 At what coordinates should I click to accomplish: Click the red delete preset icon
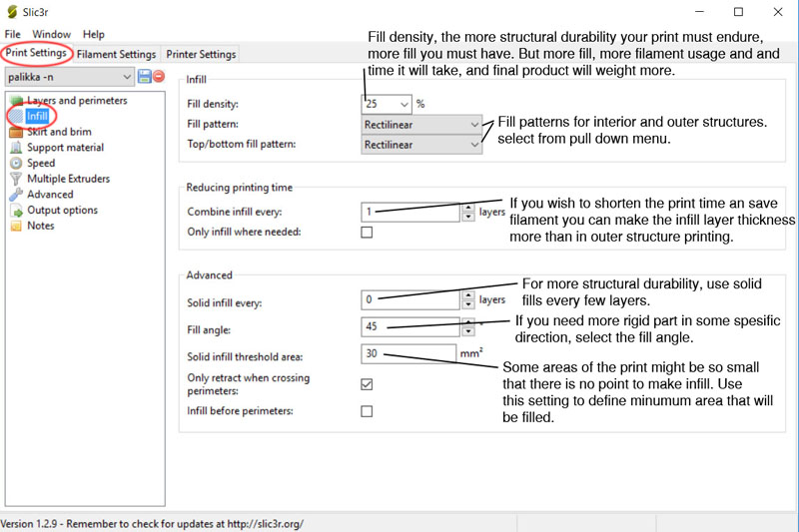click(x=159, y=77)
